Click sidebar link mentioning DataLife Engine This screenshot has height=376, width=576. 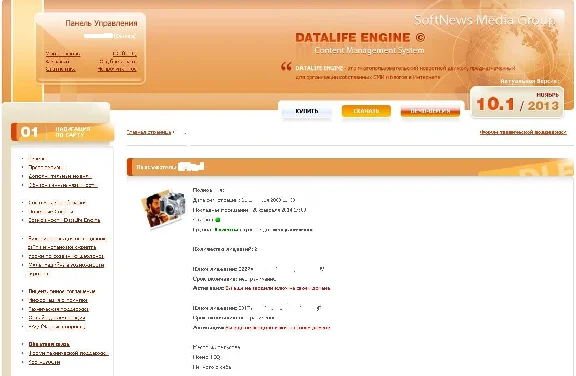[x=64, y=220]
